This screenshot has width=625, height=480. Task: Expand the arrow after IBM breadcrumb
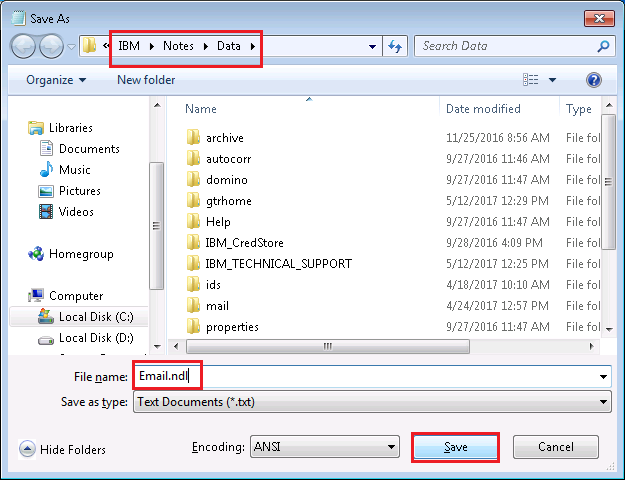(x=151, y=46)
